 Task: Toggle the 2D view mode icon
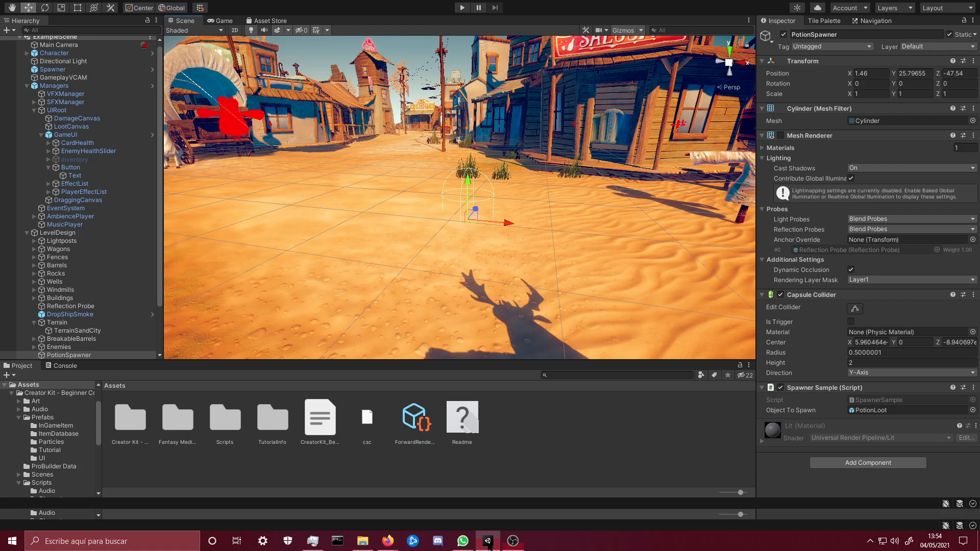[234, 30]
